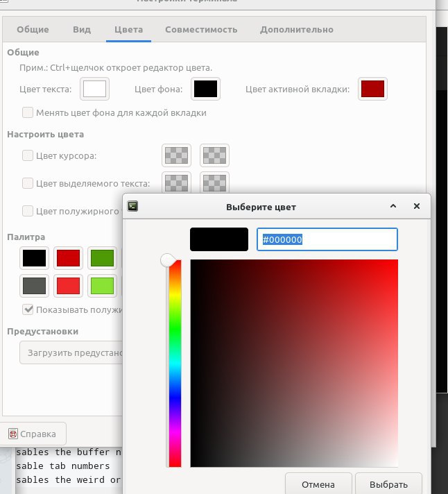Select the light green palette swatch
The image size is (448, 494).
pyautogui.click(x=102, y=286)
